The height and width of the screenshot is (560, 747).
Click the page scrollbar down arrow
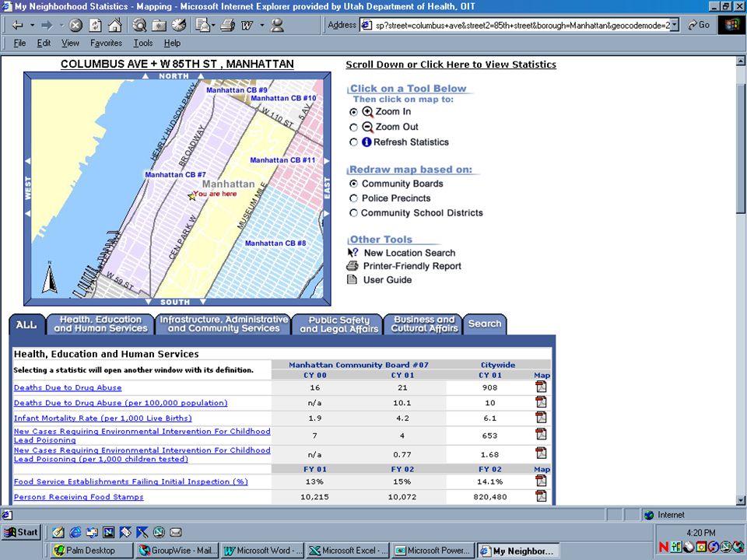[740, 500]
